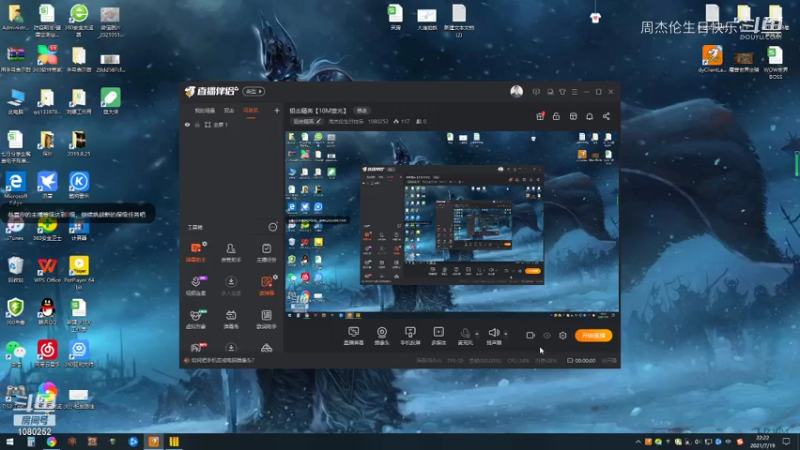Image resolution: width=800 pixels, height=450 pixels.
Task: Open the virtual avatar tool
Action: pos(196,319)
